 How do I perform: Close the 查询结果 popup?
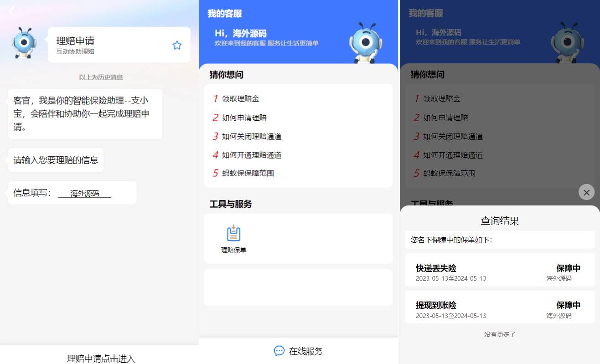tap(586, 192)
